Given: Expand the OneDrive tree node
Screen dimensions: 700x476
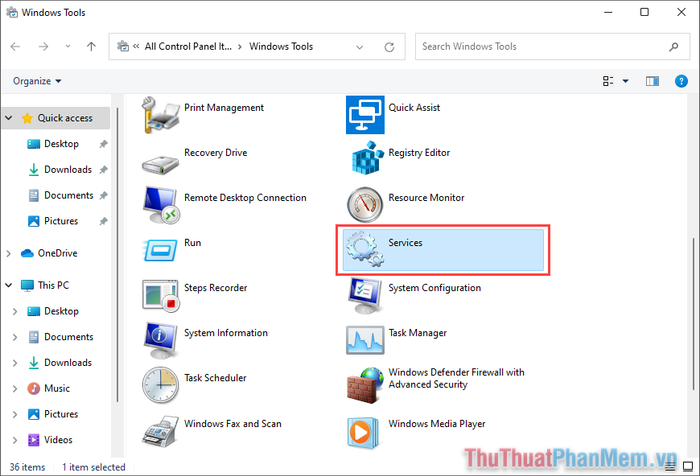Looking at the screenshot, I should point(8,254).
